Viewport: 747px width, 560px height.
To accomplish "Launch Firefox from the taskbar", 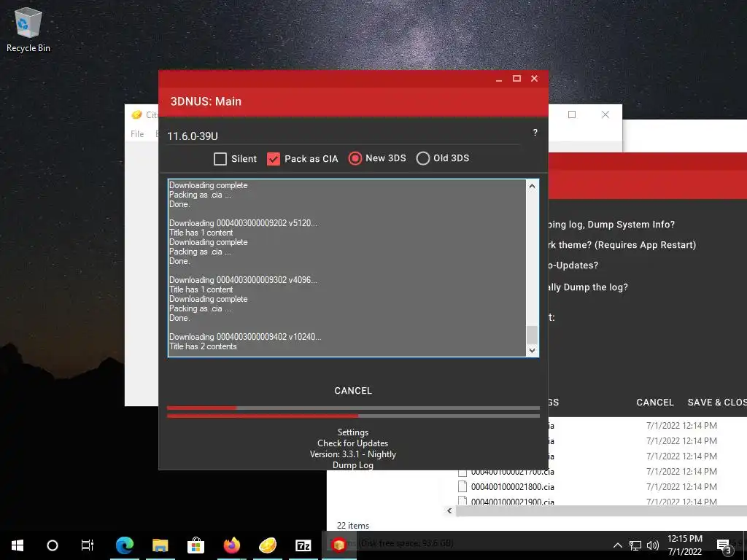I will click(x=231, y=545).
